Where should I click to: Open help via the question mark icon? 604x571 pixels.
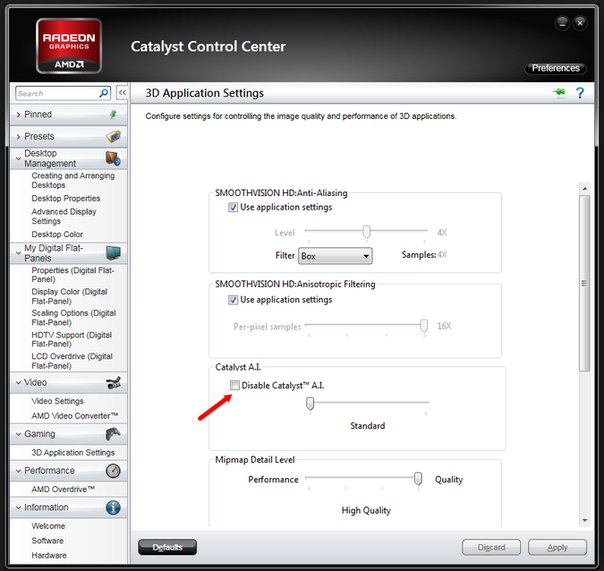(580, 93)
